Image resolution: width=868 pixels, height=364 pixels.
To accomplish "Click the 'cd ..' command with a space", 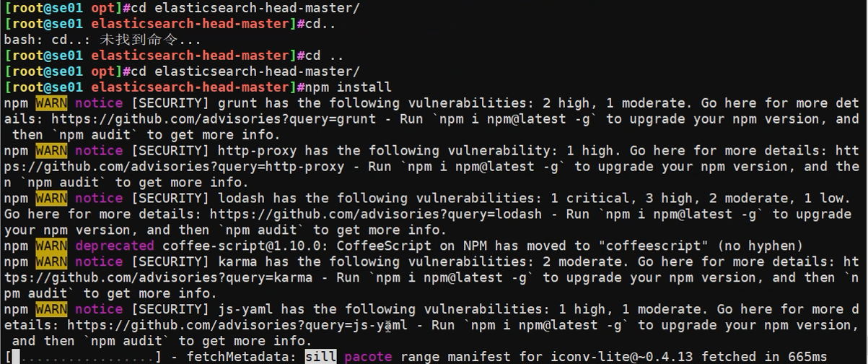I will 324,56.
